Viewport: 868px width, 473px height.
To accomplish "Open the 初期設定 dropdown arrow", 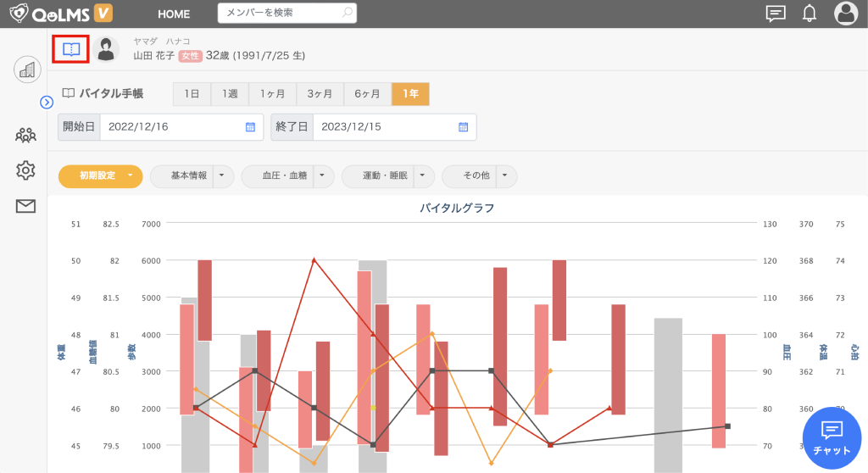I will tap(131, 176).
